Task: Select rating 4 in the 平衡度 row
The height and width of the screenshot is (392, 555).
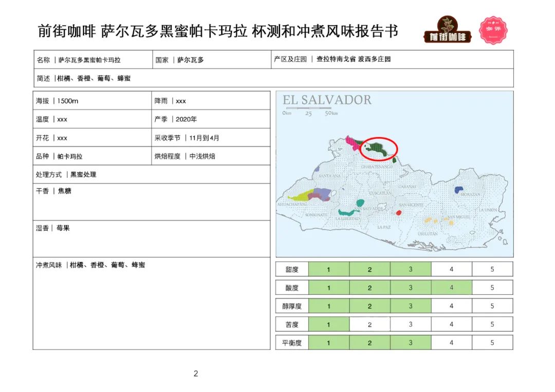Action: tap(451, 343)
